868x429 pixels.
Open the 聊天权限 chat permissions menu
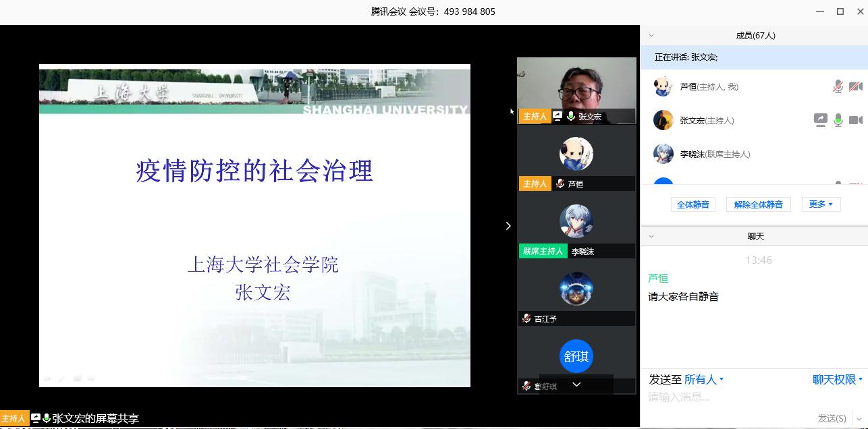[837, 380]
